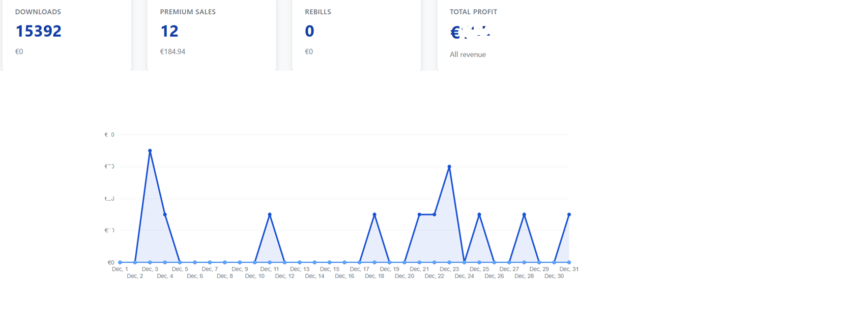Select the Dec 3 peak data point
This screenshot has width=868, height=330.
click(x=150, y=151)
